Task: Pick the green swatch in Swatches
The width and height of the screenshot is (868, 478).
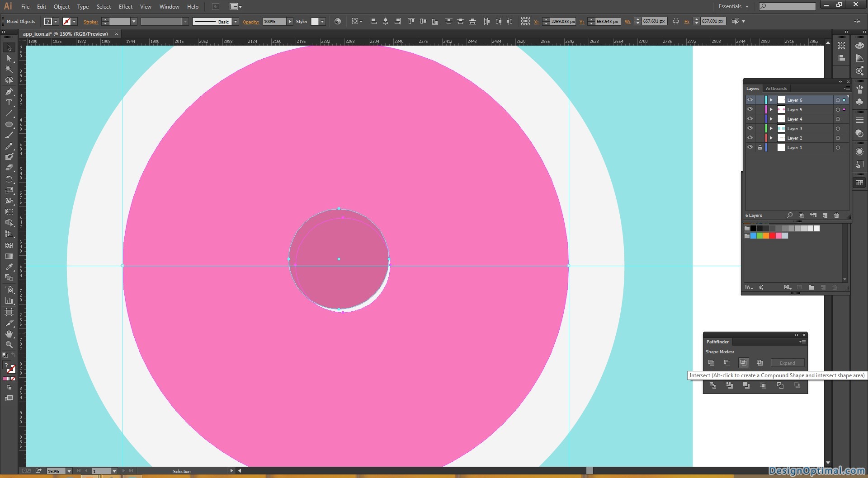Action: tap(759, 235)
